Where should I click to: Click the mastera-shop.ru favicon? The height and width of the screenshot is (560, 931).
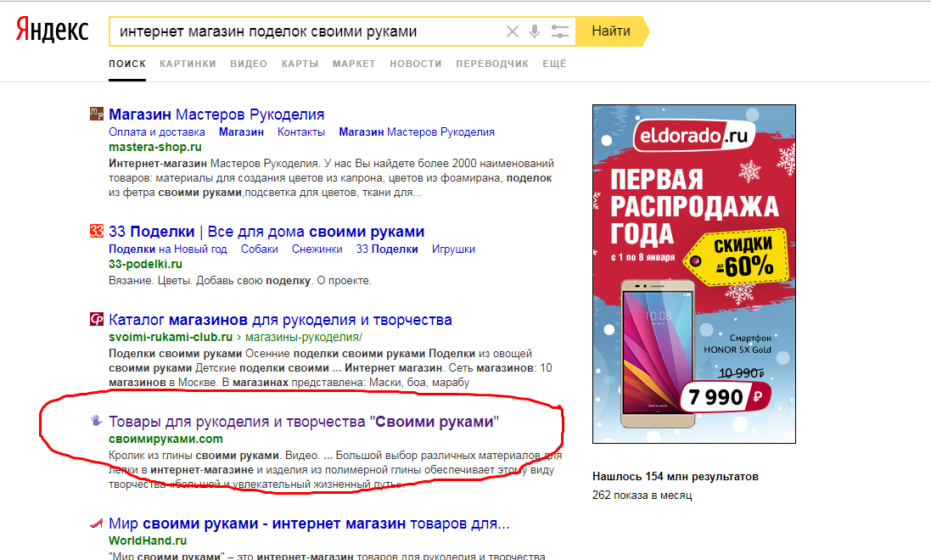tap(96, 114)
